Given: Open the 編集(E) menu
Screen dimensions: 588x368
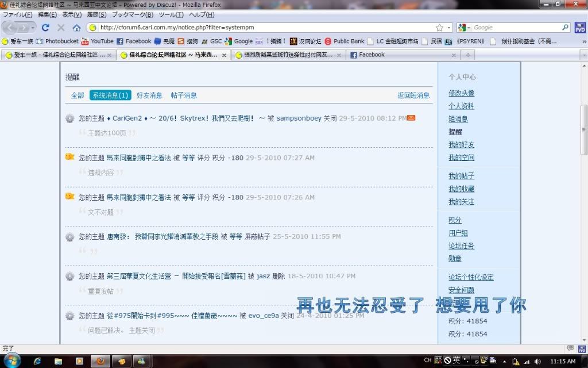Looking at the screenshot, I should (x=47, y=14).
